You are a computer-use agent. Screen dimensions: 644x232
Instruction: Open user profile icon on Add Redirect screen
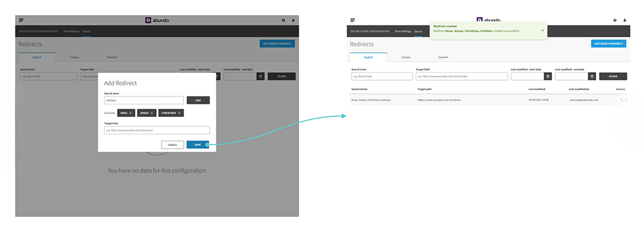point(293,20)
